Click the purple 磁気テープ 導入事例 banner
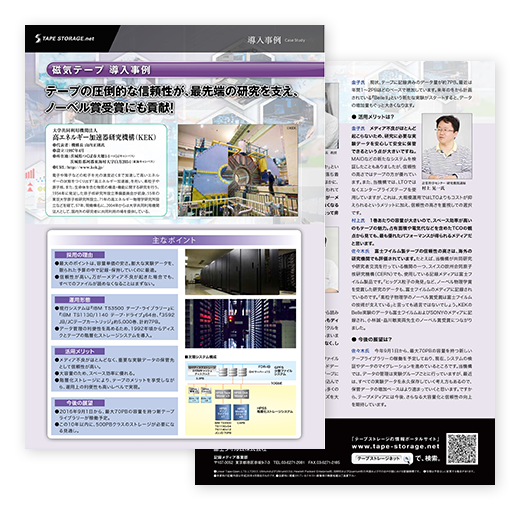 [x=185, y=70]
